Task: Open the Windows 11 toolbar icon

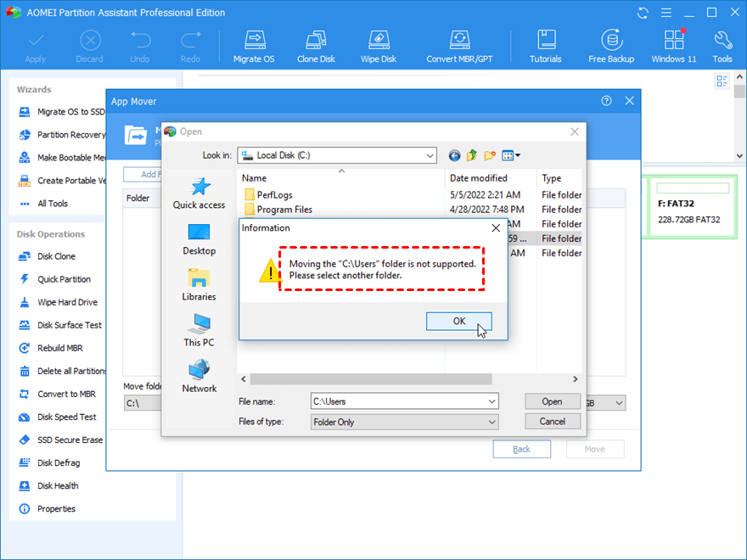Action: [x=674, y=47]
